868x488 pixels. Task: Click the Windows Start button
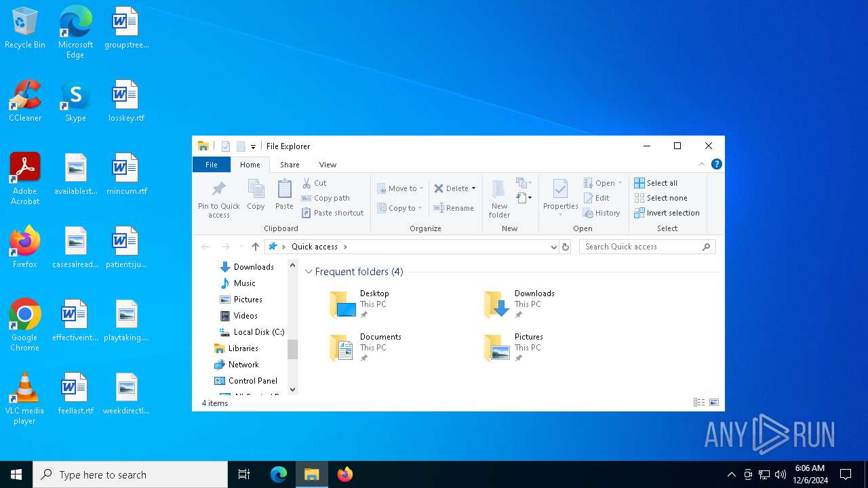16,474
